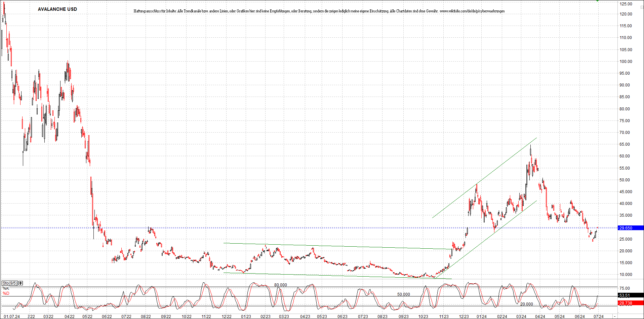The height and width of the screenshot is (319, 644).
Task: Click the 110.00 price axis label
Action: 626,38
